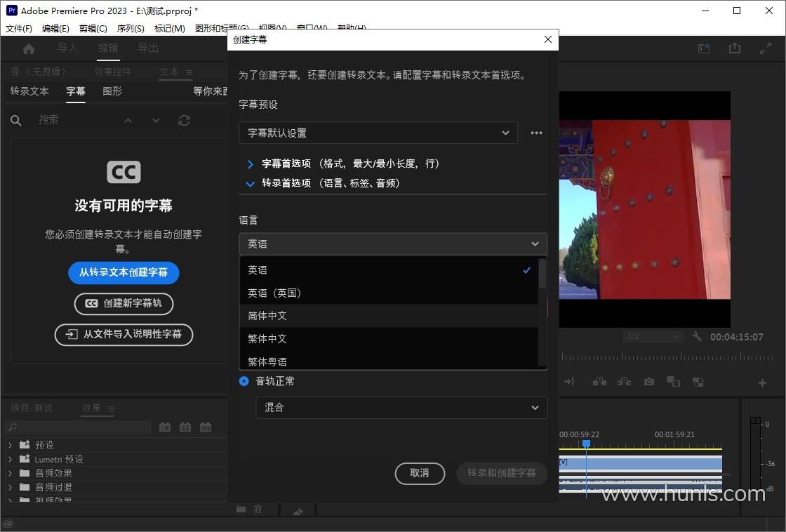
Task: Choose 繁体粤语 from the language list
Action: 389,360
